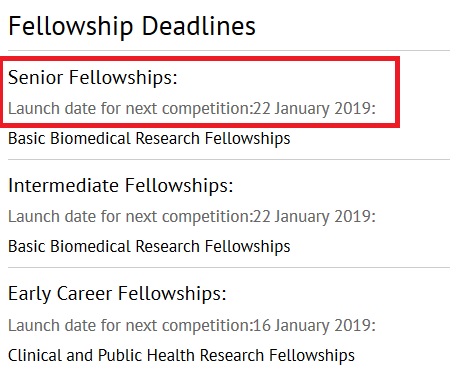Click the divider line below Fellowship Deadlines heading

tap(229, 51)
